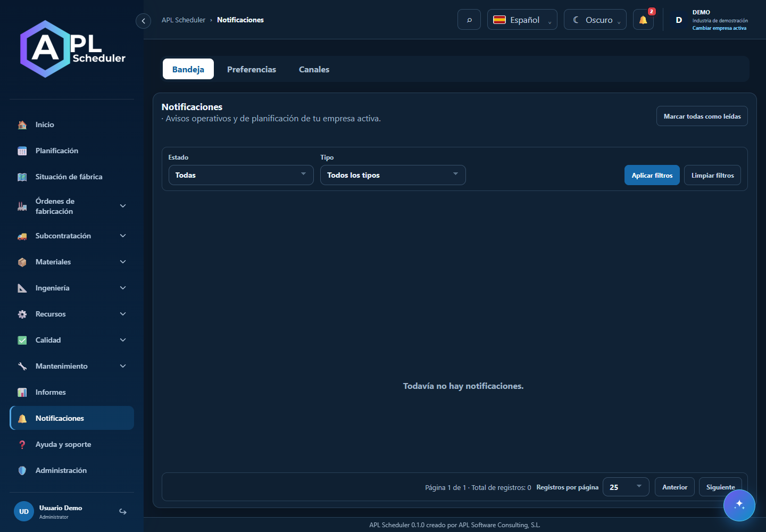The width and height of the screenshot is (766, 532).
Task: Click Marcar todas como leídas
Action: [x=702, y=116]
